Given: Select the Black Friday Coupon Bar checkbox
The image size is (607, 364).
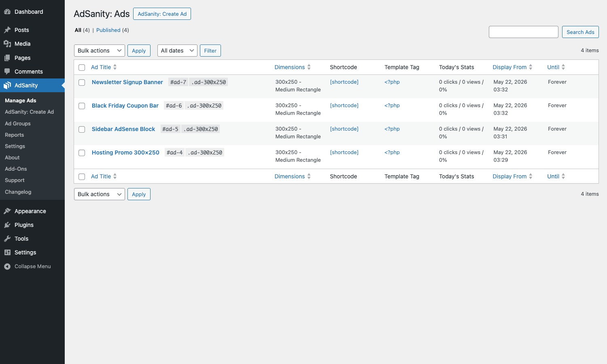Looking at the screenshot, I should point(82,106).
